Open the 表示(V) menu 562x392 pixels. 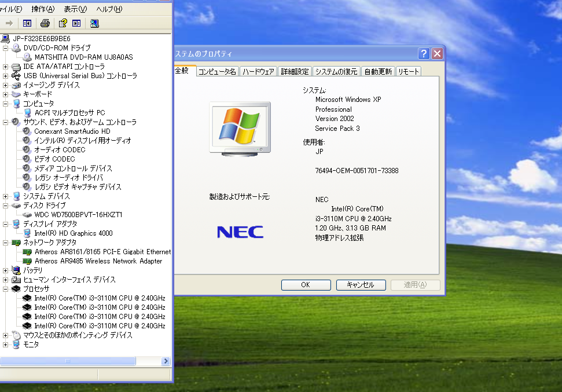click(x=75, y=9)
